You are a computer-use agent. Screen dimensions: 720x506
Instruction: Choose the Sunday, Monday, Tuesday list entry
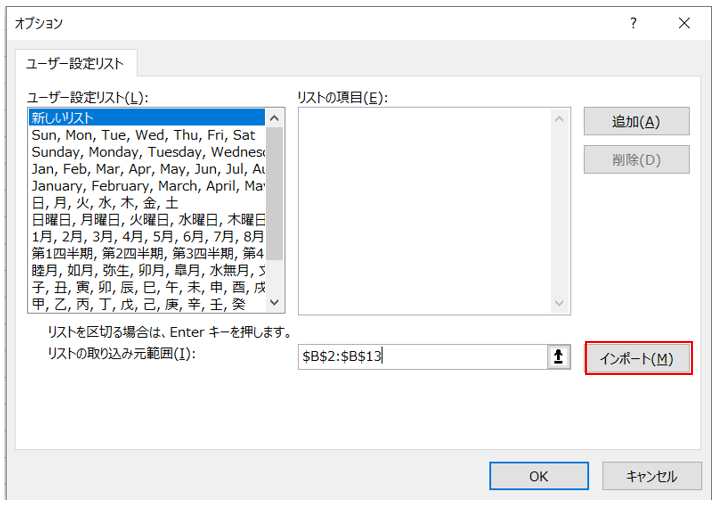pos(147,151)
